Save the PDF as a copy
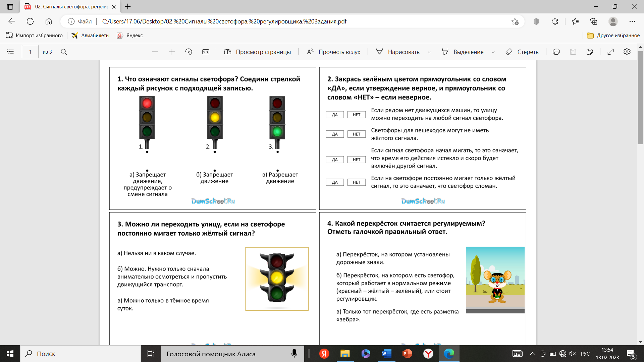Screen dimensions: 644x362 [590, 52]
